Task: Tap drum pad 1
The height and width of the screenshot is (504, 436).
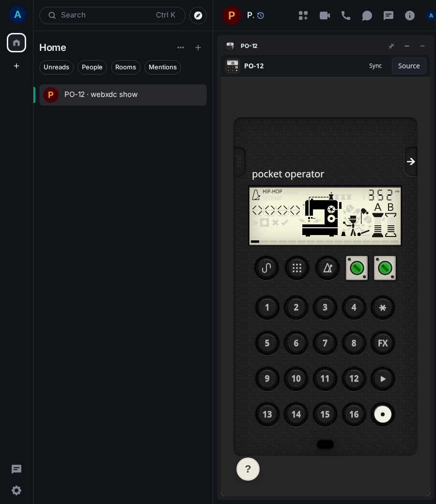Action: [x=267, y=308]
